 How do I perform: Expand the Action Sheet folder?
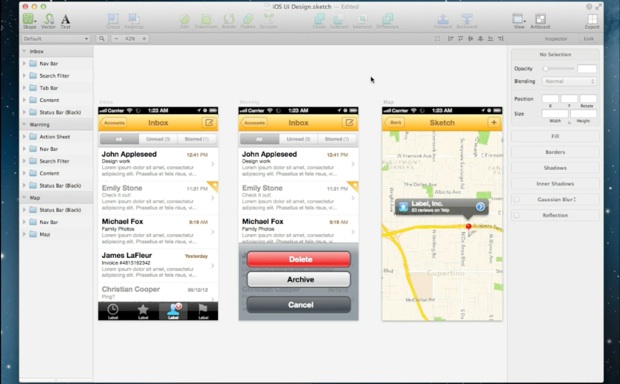[x=24, y=136]
